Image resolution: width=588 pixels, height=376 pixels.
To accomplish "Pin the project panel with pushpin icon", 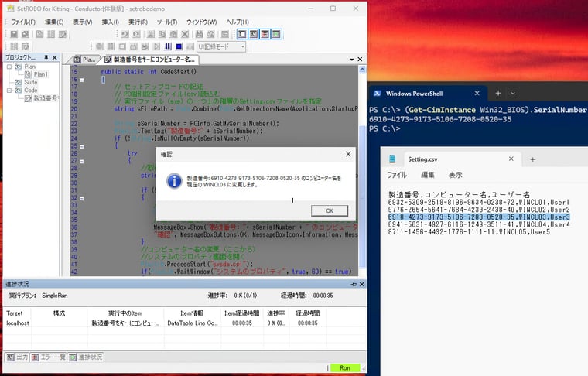I will 46,57.
